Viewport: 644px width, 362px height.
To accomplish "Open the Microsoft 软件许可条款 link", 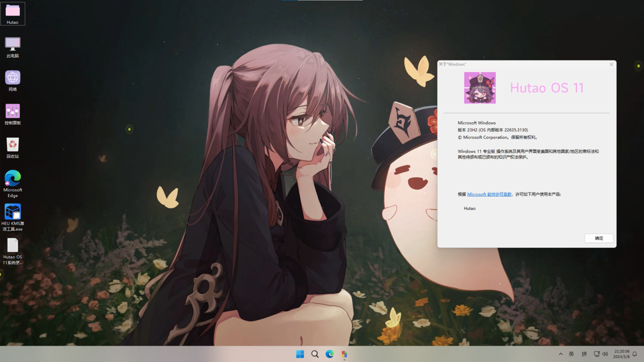I will pos(489,194).
